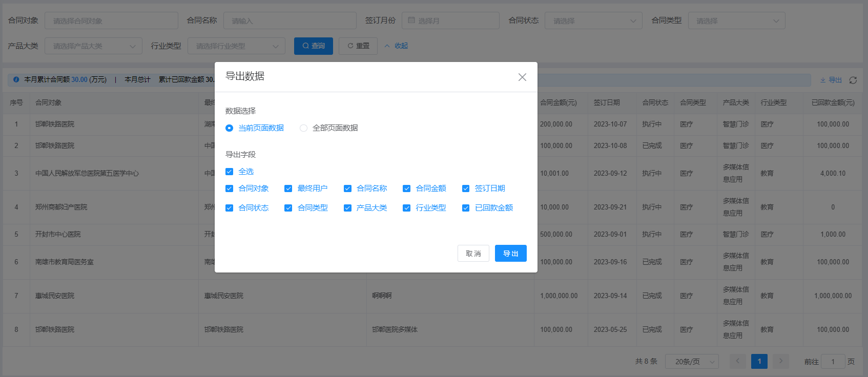
Task: Uncheck the 已回款金额 field checkbox
Action: (x=466, y=208)
